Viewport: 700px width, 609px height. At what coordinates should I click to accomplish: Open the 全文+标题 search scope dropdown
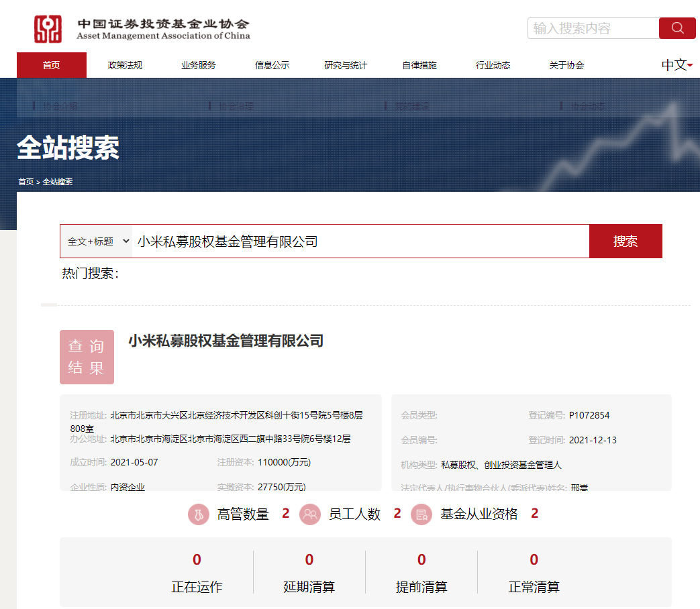97,241
